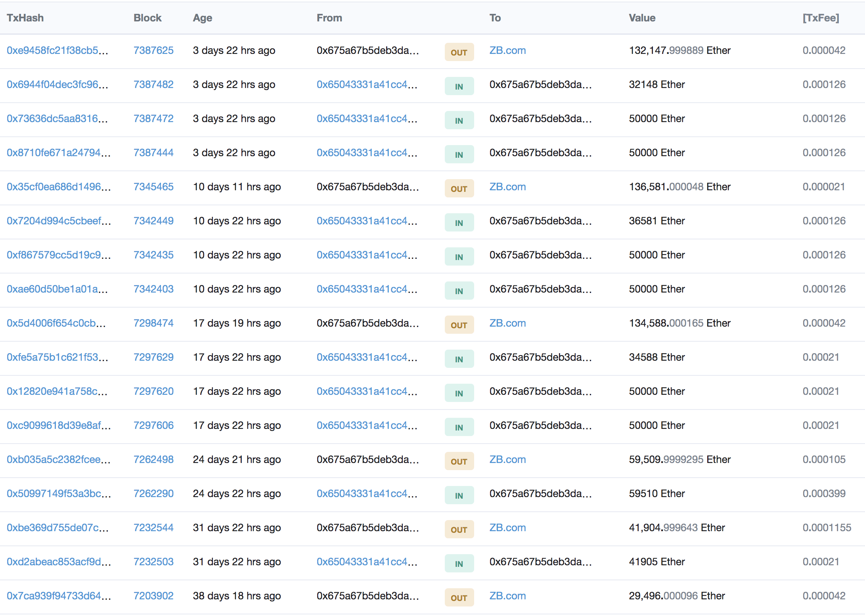Open transaction 0x7ca939f94733d64...

coord(59,596)
